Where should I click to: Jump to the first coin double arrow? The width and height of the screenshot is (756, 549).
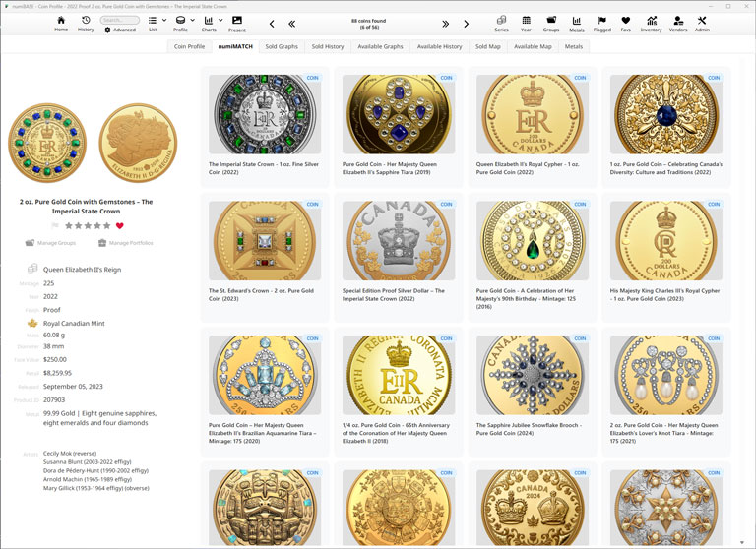(291, 24)
